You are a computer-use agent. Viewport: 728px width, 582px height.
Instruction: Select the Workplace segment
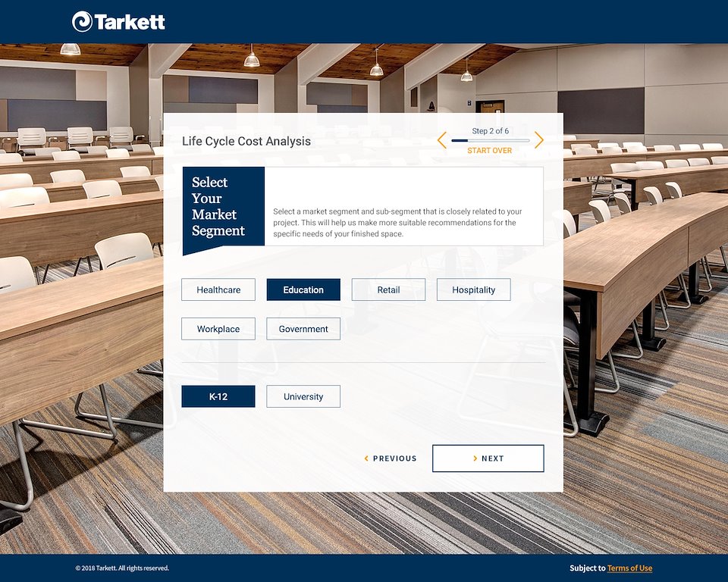[218, 329]
